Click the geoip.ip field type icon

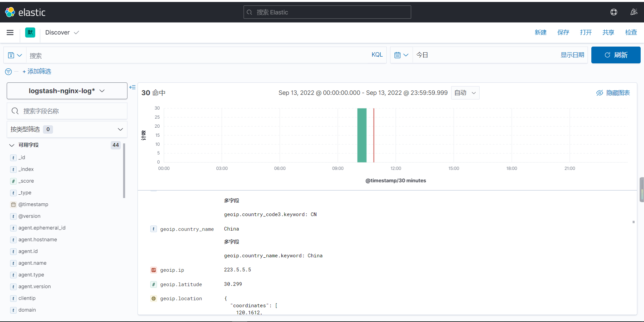click(154, 270)
